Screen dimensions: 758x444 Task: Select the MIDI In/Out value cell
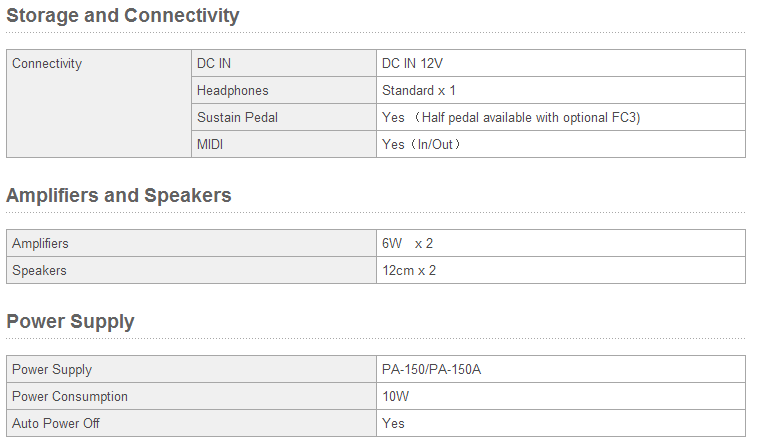pos(421,145)
